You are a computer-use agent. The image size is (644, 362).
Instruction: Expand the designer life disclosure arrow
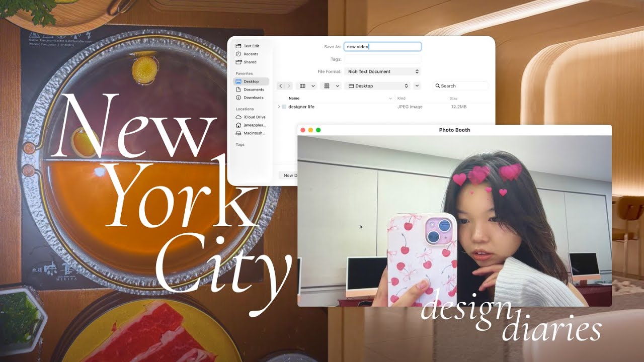(x=279, y=107)
